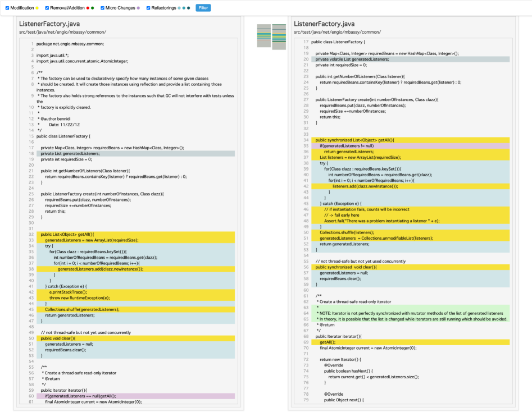Click the 'Assert.fail(' statement line
Screen dimensions: 532x412
click(410, 221)
